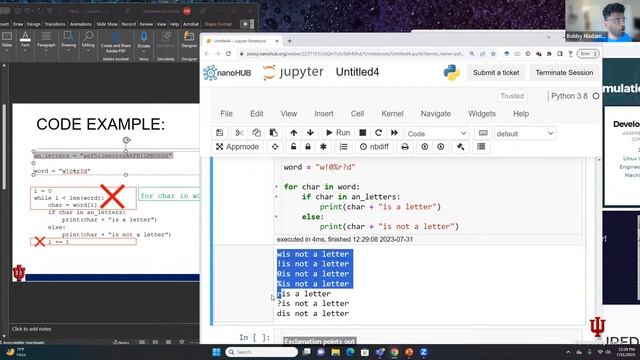Image resolution: width=640 pixels, height=360 pixels.
Task: Open PowerPoint Animations tab
Action: coord(81,24)
